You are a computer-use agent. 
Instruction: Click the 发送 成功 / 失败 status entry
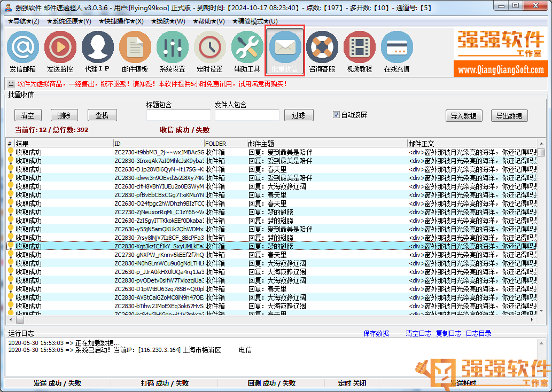(57, 383)
